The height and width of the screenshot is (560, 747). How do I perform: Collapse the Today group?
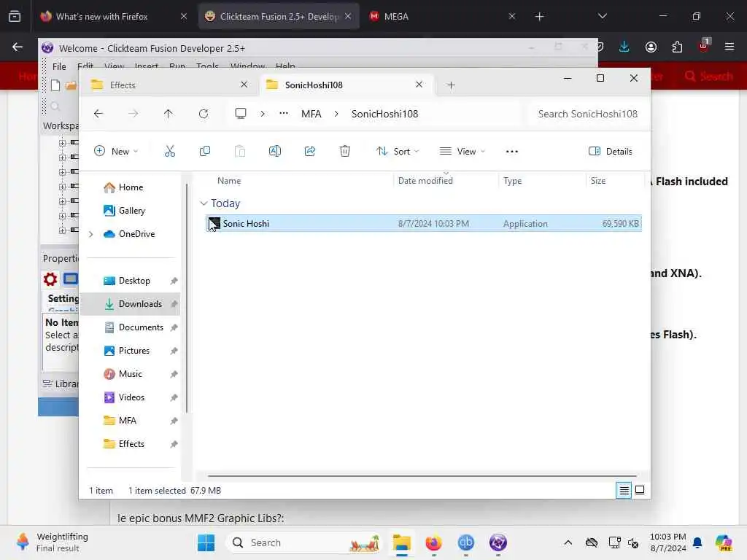coord(204,203)
